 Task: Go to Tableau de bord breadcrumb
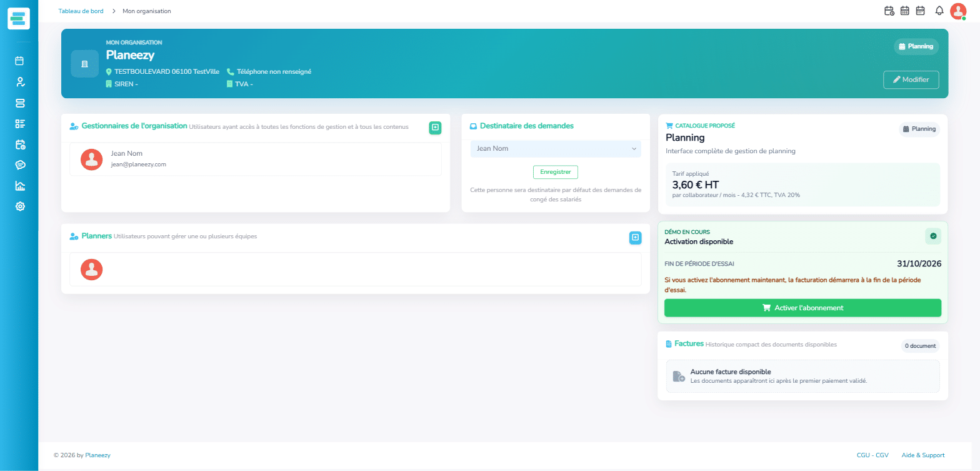81,11
